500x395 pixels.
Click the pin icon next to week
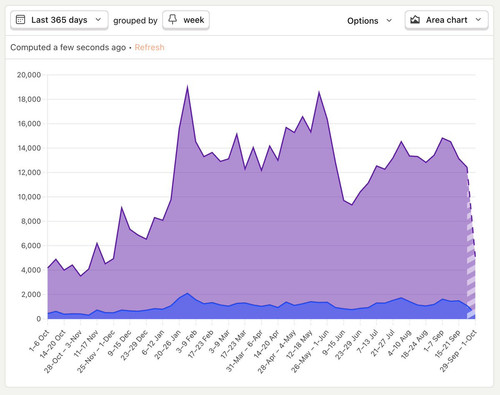click(173, 20)
